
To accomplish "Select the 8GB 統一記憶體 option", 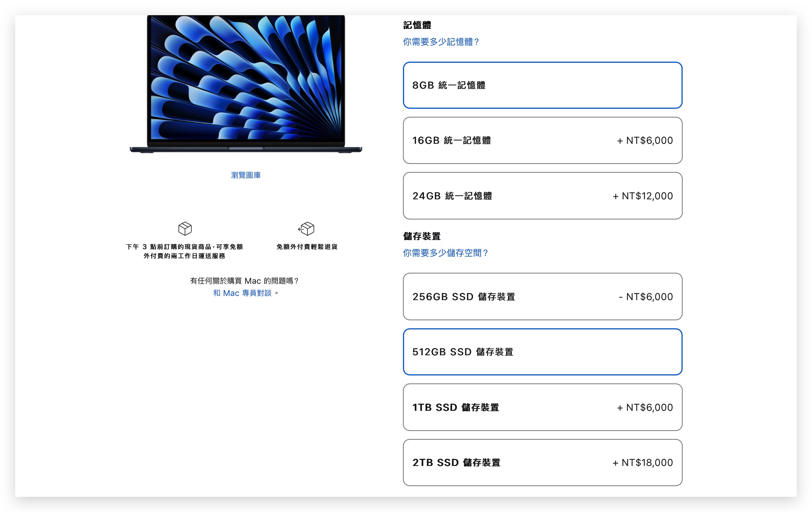I will pos(543,85).
